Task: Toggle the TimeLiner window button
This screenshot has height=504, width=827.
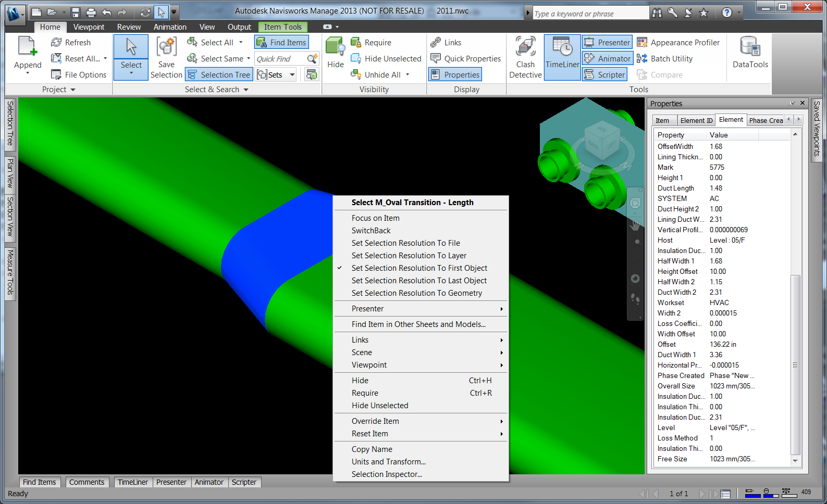Action: pyautogui.click(x=562, y=58)
